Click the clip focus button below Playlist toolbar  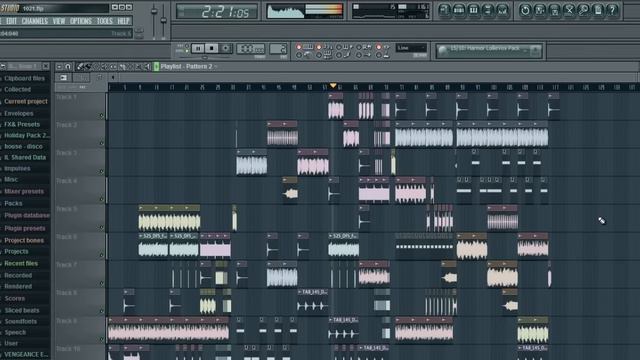64,78
